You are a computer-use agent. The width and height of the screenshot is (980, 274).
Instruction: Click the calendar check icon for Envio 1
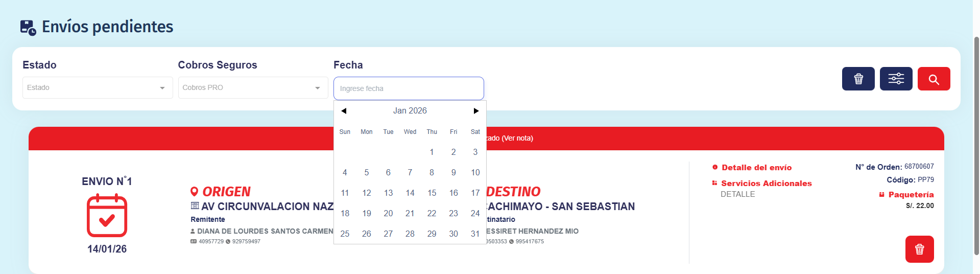(107, 216)
